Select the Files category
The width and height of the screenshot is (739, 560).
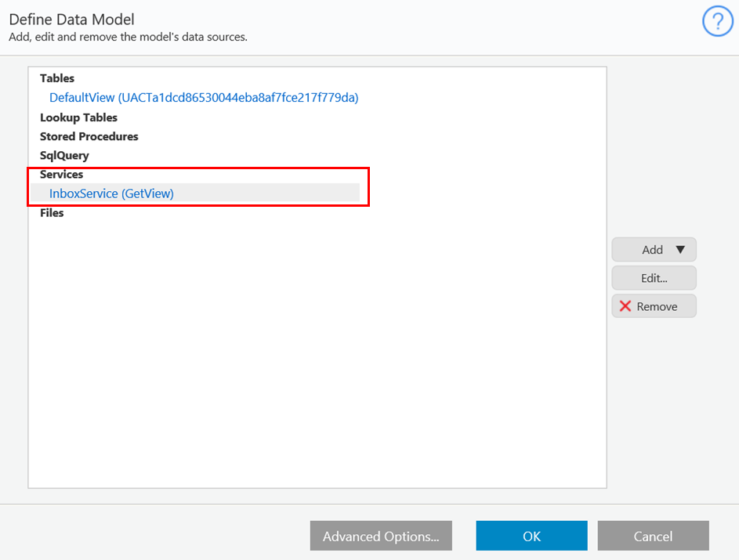[52, 213]
